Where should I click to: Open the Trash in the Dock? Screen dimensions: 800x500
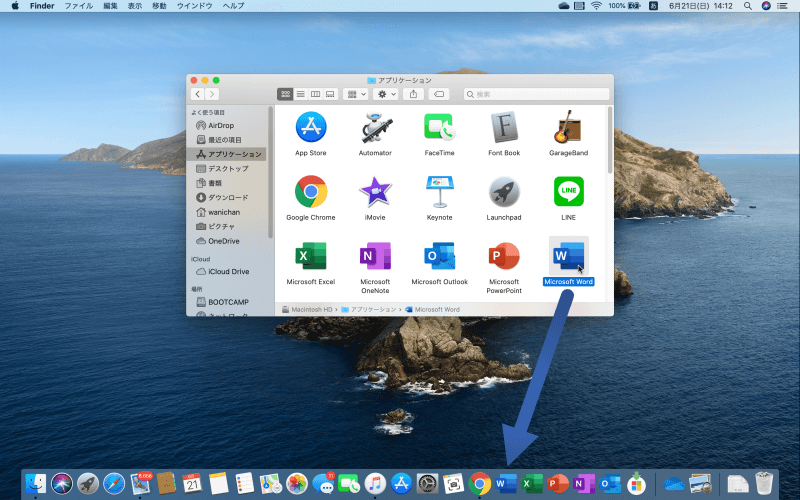point(764,483)
